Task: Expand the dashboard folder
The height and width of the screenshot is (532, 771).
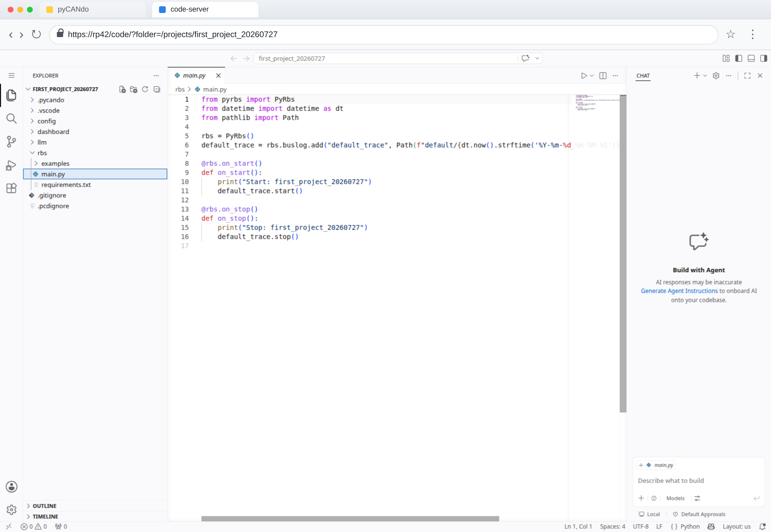Action: coord(95,132)
